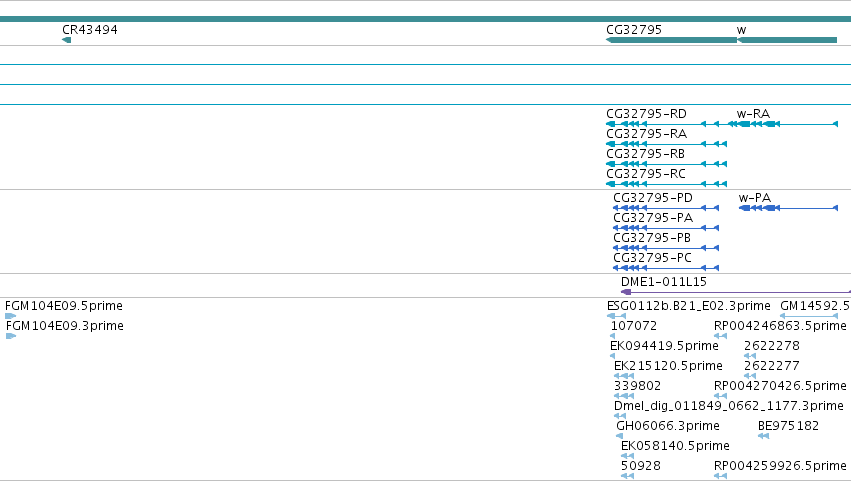851x481 pixels.
Task: Click the FGM104E09.5prime label
Action: coord(64,306)
